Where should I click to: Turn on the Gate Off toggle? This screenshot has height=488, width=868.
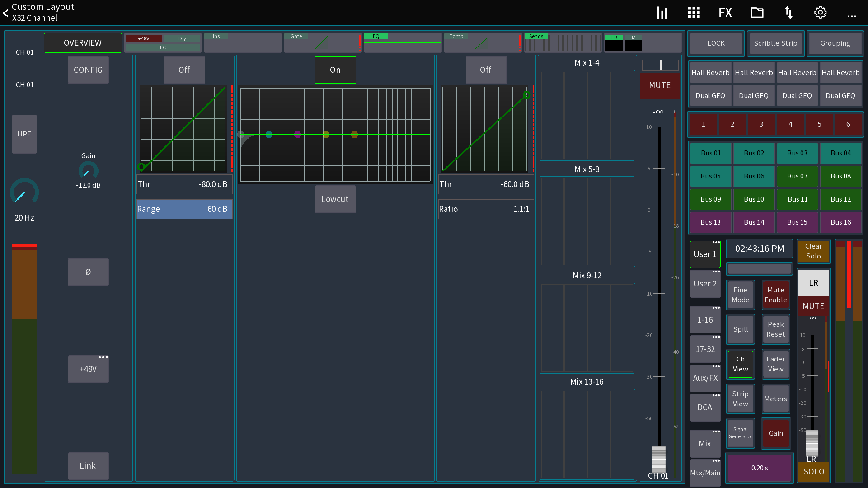coord(184,70)
